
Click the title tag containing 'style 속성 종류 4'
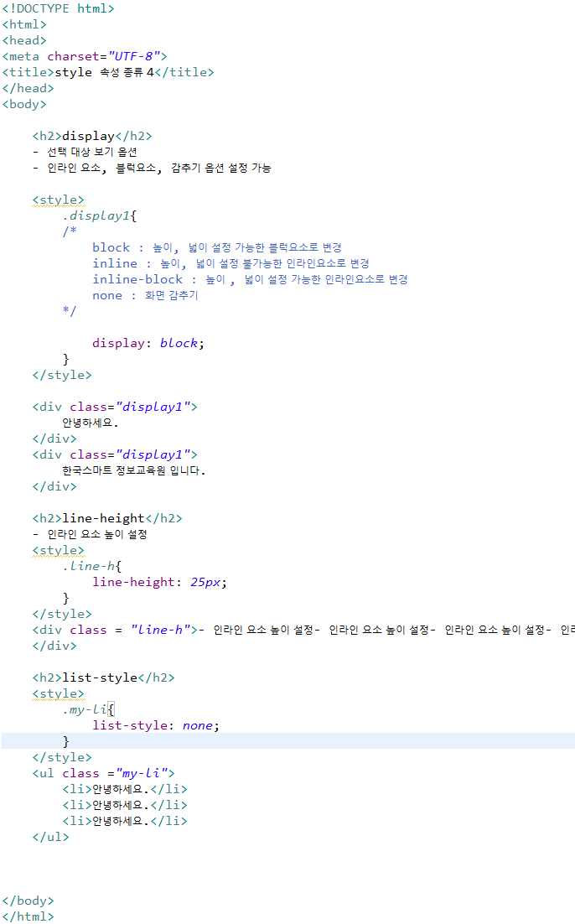[x=108, y=72]
